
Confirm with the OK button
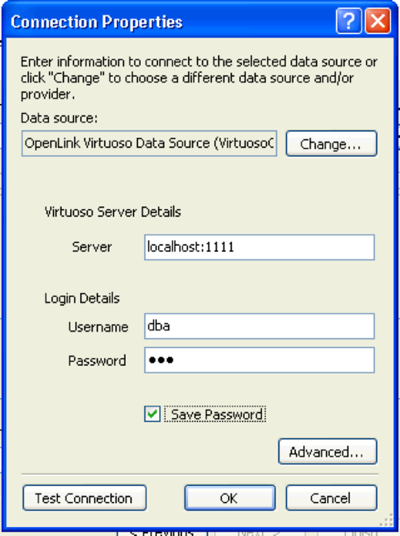pos(230,498)
